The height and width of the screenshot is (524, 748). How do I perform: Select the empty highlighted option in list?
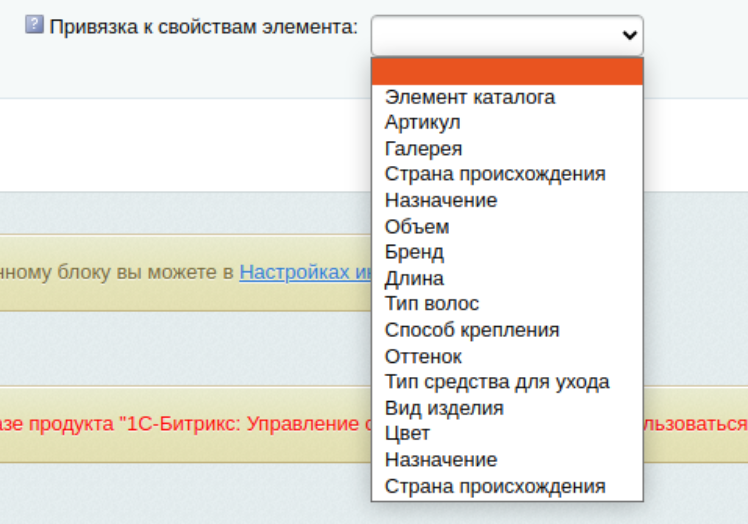point(507,72)
